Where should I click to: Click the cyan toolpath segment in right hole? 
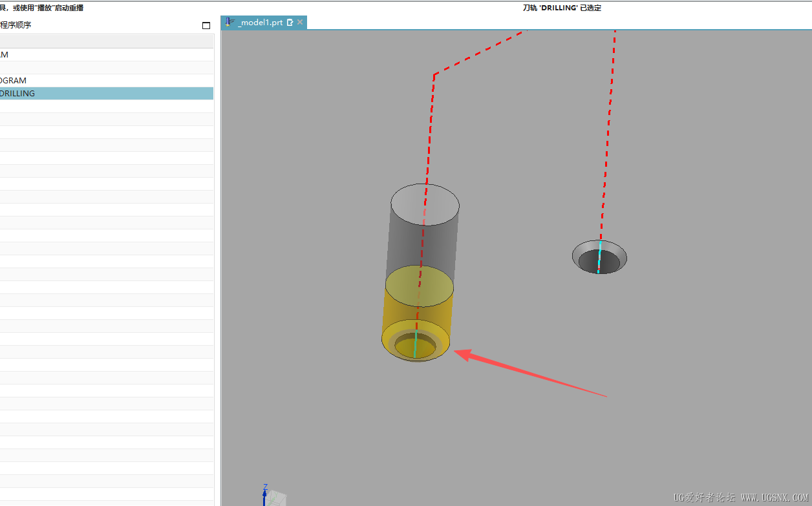(599, 257)
